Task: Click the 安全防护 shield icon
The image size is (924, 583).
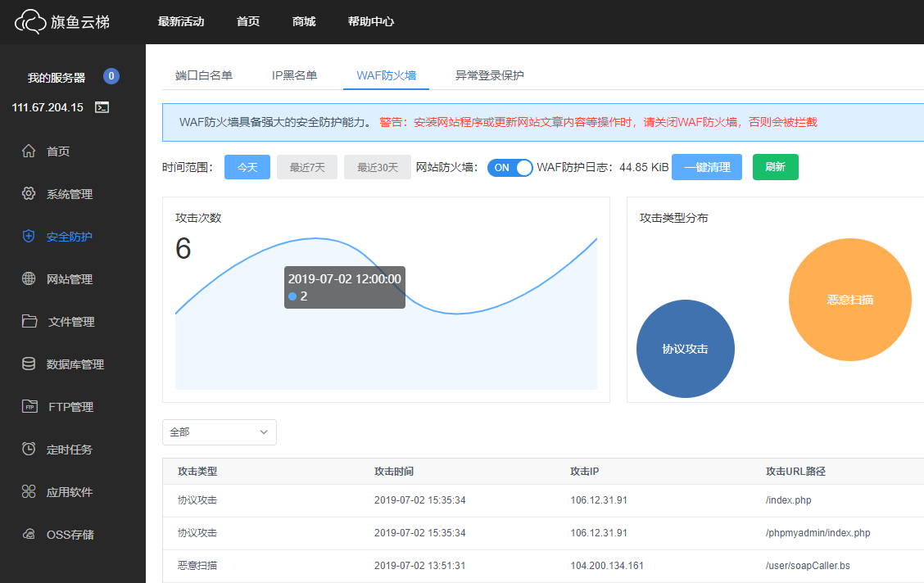Action: coord(29,236)
